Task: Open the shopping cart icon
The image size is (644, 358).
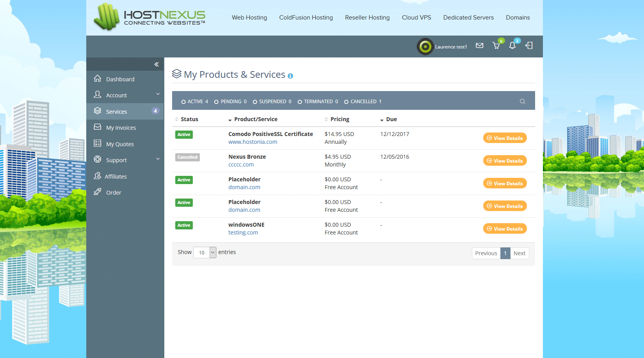Action: [496, 46]
